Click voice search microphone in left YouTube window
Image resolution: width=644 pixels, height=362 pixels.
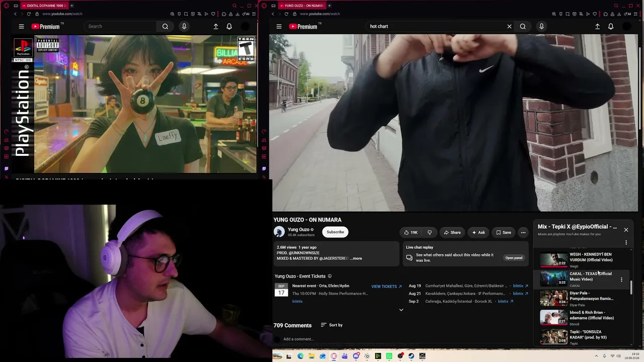[x=184, y=26]
